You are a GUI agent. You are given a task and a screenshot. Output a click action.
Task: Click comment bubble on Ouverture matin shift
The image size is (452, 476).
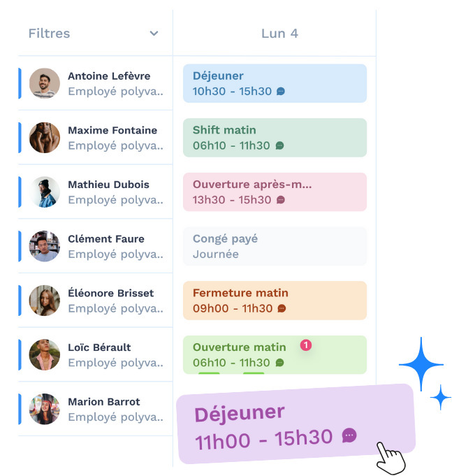pos(279,363)
